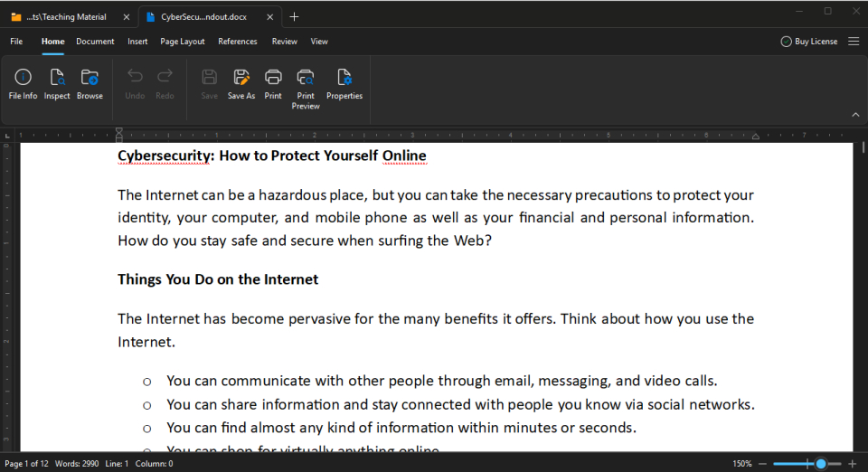
Task: Click the Save As icon
Action: tap(241, 83)
